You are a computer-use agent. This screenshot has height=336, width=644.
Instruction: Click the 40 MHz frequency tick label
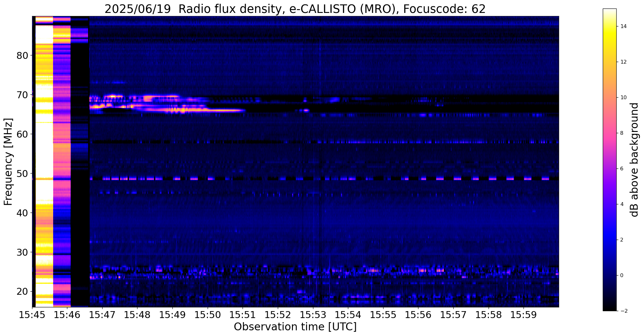point(22,213)
